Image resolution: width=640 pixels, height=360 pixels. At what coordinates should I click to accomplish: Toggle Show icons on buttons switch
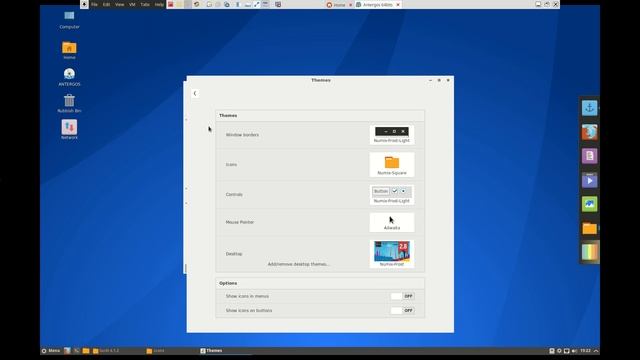tap(402, 311)
